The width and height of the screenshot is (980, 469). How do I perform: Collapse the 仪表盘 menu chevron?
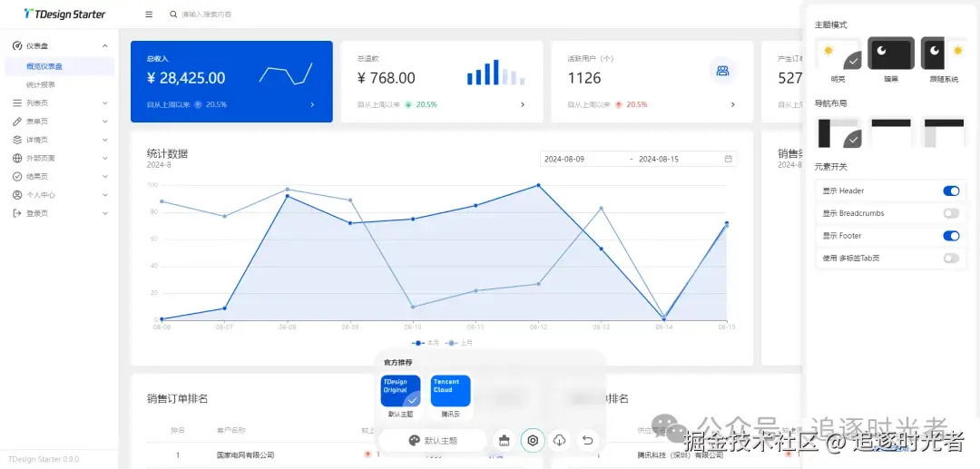(105, 46)
